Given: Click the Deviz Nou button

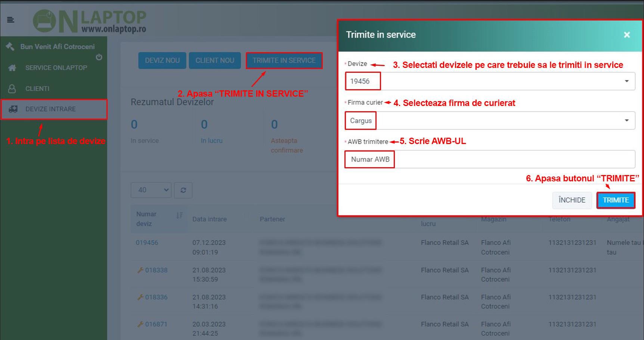Looking at the screenshot, I should [x=162, y=60].
